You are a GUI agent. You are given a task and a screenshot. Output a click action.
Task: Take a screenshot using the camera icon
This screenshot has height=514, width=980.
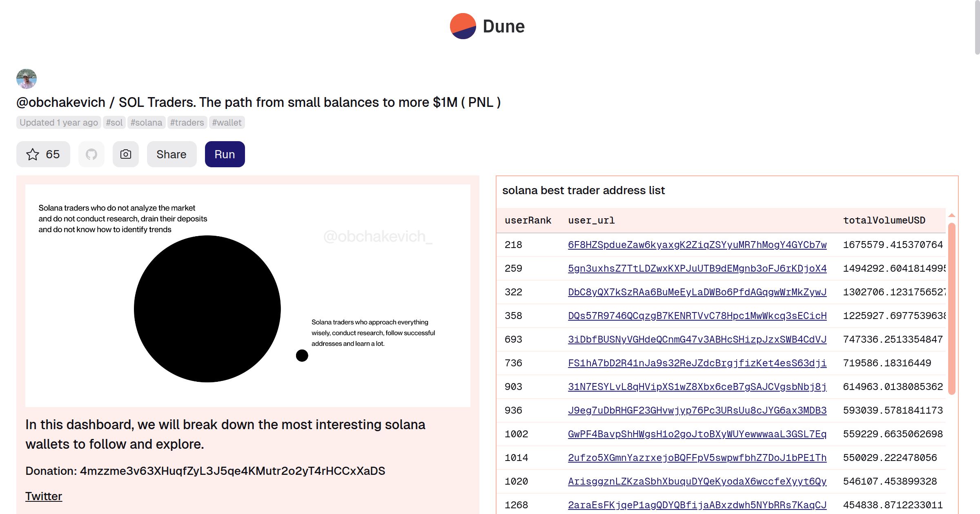tap(126, 154)
